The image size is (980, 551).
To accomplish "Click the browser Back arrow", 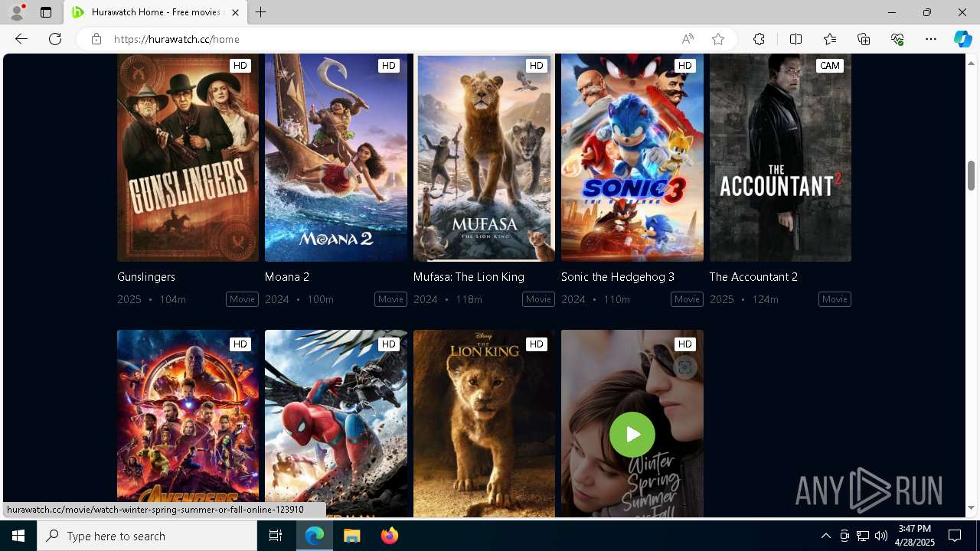I will [21, 39].
